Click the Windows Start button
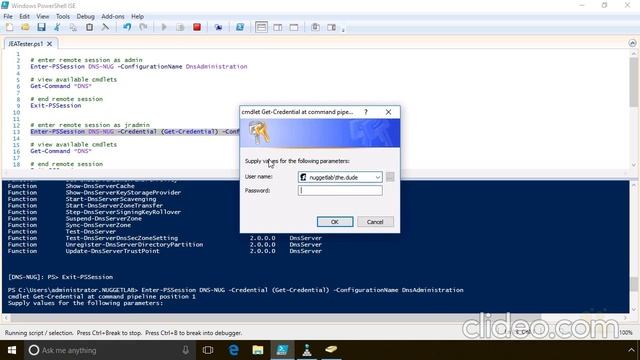The image size is (640, 360). (11, 350)
